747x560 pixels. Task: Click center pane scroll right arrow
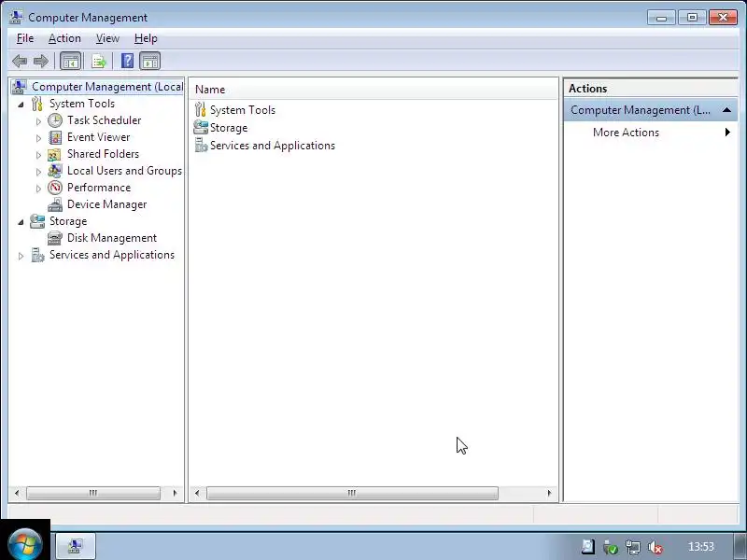[549, 493]
